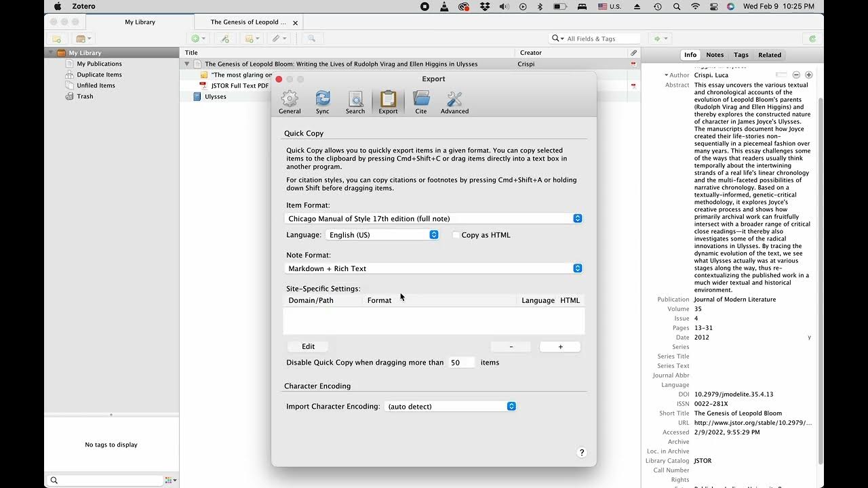The height and width of the screenshot is (488, 868).
Task: Open the Advanced preferences pane
Action: click(x=454, y=102)
